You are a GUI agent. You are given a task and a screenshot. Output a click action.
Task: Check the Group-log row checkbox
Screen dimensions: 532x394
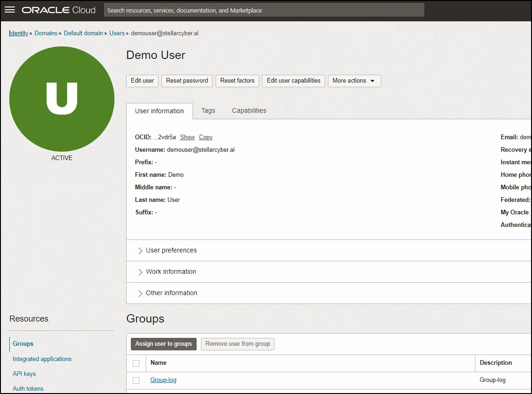pos(136,380)
